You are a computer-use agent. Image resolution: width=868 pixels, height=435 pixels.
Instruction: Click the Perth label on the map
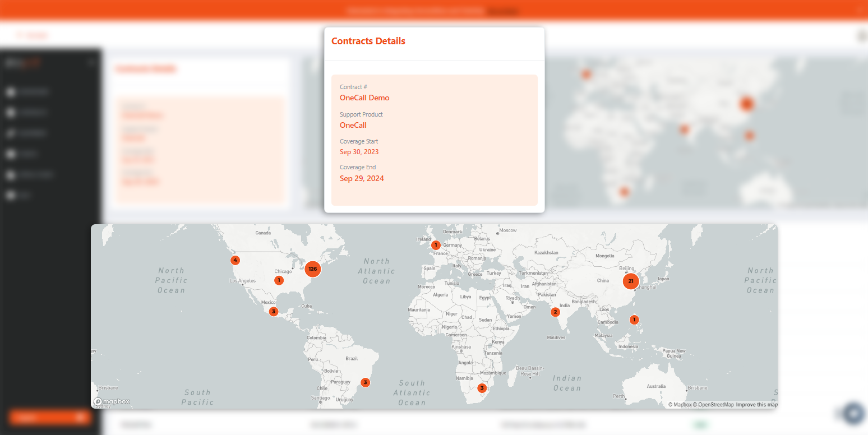click(618, 396)
